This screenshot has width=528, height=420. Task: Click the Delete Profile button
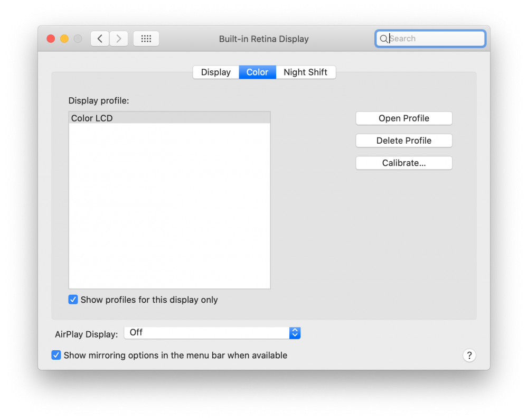(403, 141)
